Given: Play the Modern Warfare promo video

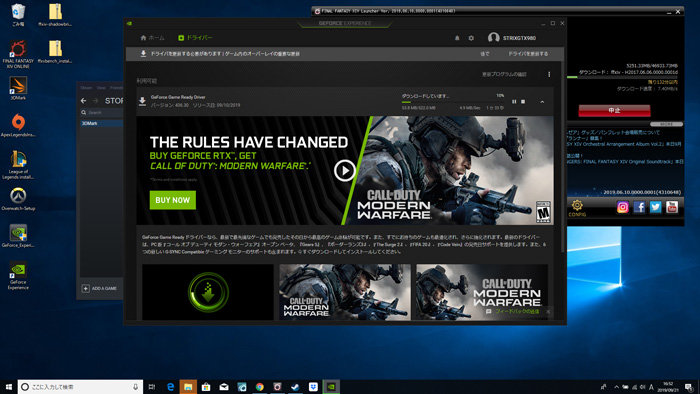Looking at the screenshot, I should tap(345, 170).
